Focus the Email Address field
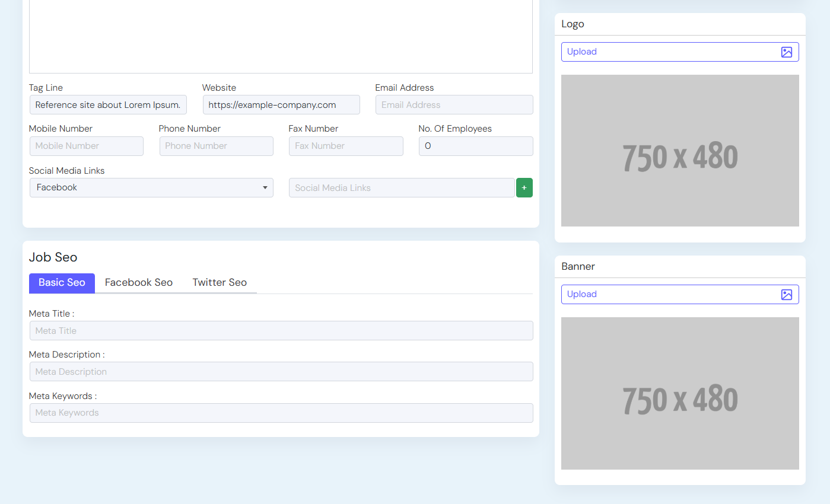 tap(454, 105)
